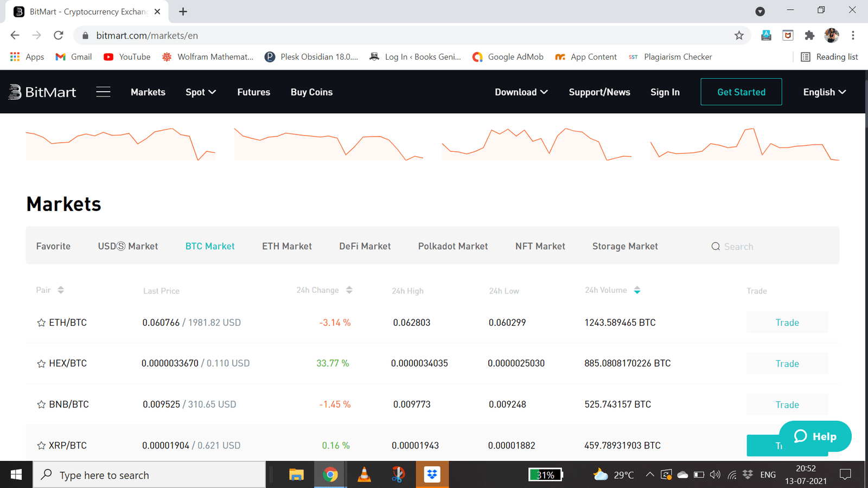Open tab search dropdown arrow in Chrome
Image resolution: width=868 pixels, height=488 pixels.
(x=760, y=11)
